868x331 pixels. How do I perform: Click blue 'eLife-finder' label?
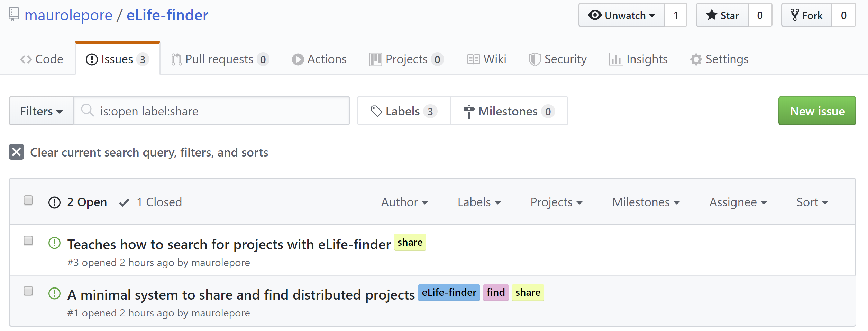click(x=449, y=293)
